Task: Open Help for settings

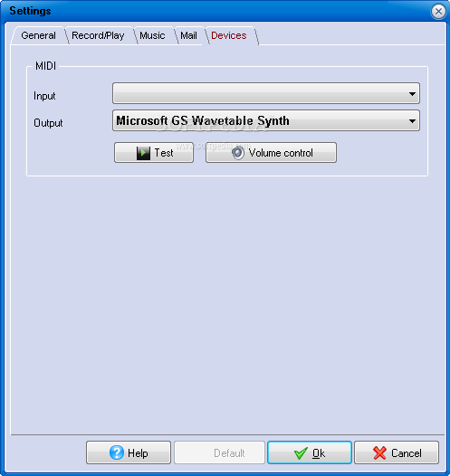Action: tap(129, 452)
